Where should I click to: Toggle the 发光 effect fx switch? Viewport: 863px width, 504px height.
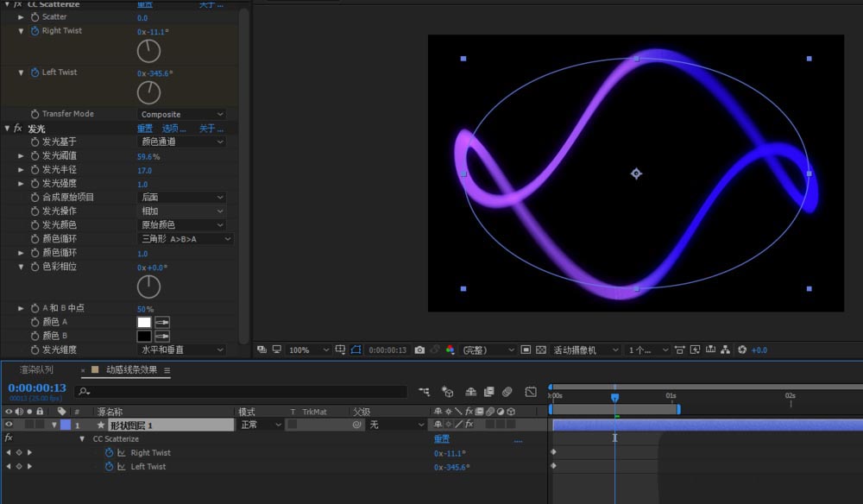pos(17,129)
